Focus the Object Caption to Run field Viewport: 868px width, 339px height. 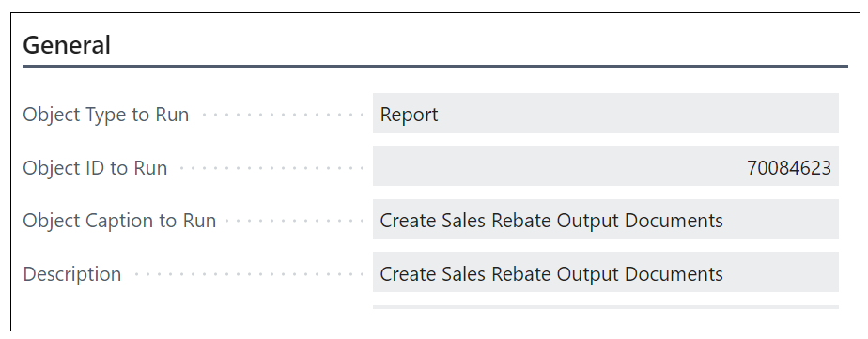click(606, 219)
